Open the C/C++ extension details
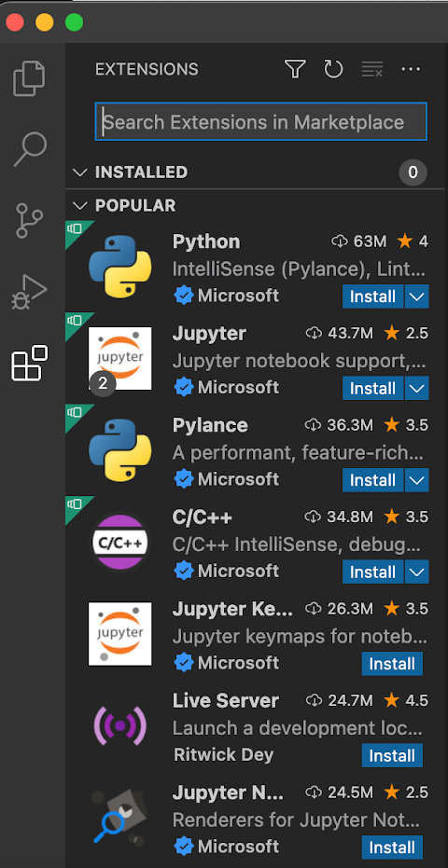 [257, 544]
